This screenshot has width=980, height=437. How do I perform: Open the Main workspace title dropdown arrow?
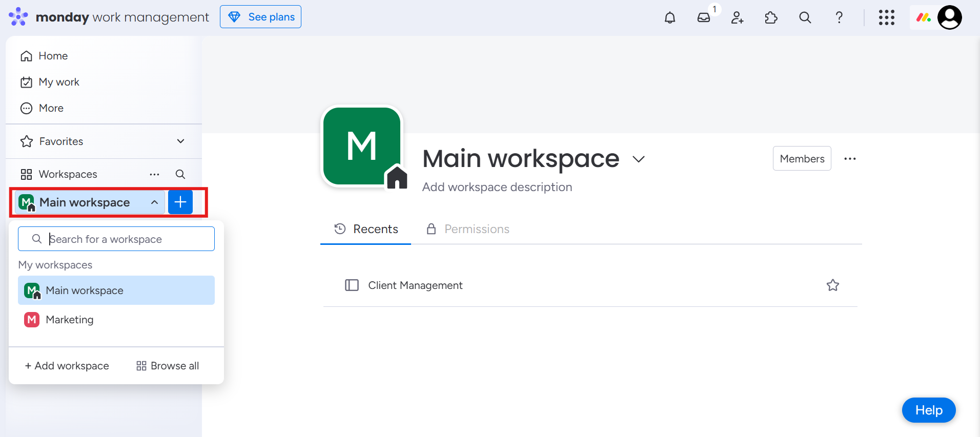click(x=638, y=159)
